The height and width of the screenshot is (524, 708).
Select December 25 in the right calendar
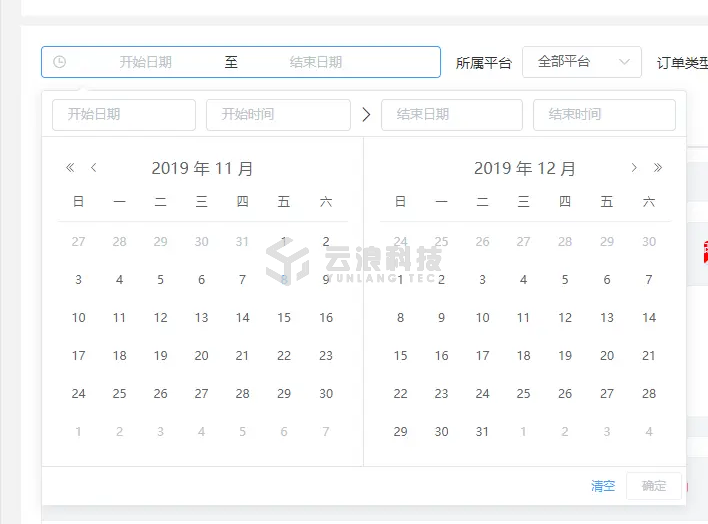(x=524, y=394)
